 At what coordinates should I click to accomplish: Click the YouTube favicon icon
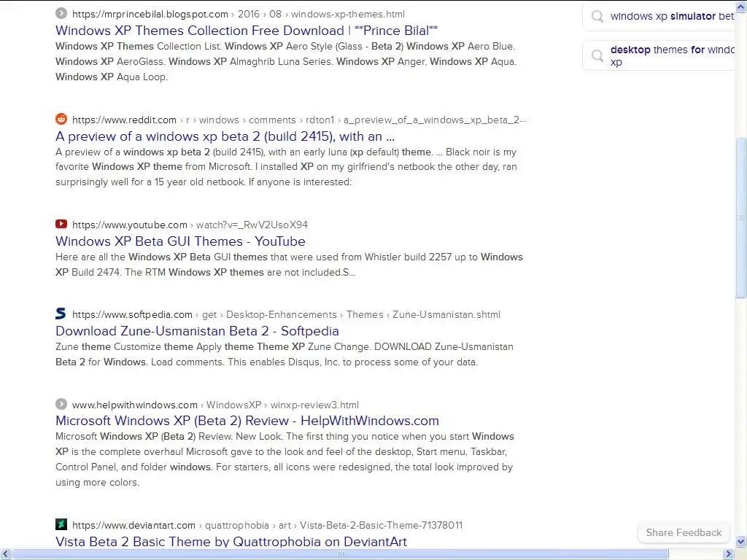click(x=61, y=224)
